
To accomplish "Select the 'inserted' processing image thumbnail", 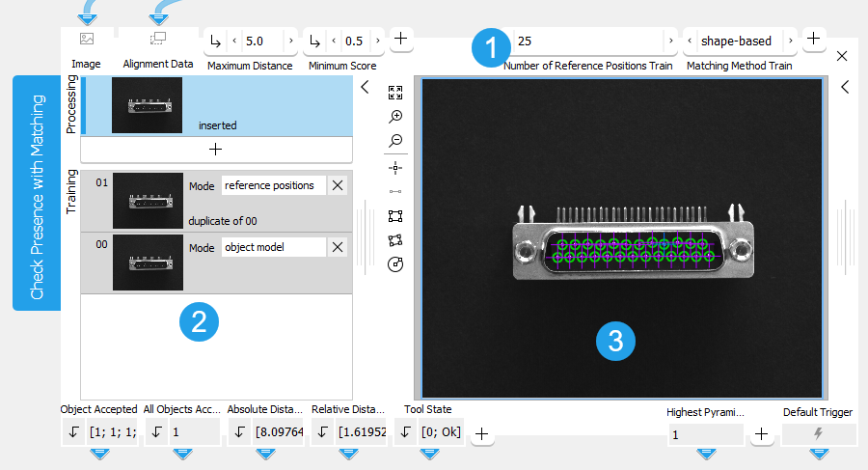I will (147, 105).
